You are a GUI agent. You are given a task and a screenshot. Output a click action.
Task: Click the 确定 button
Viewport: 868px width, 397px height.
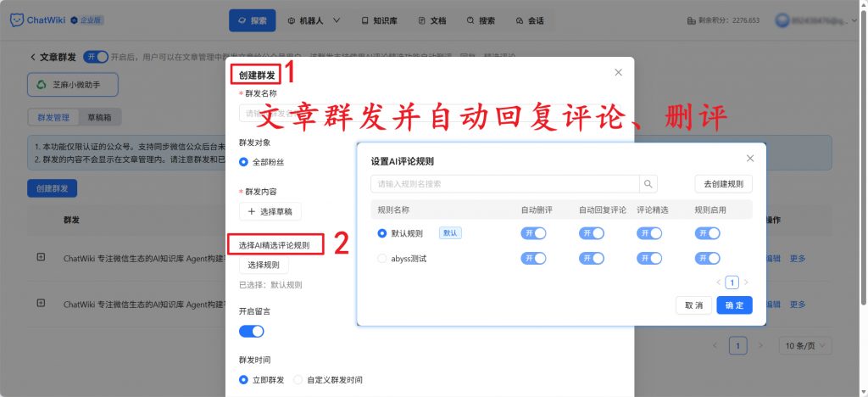pos(735,305)
